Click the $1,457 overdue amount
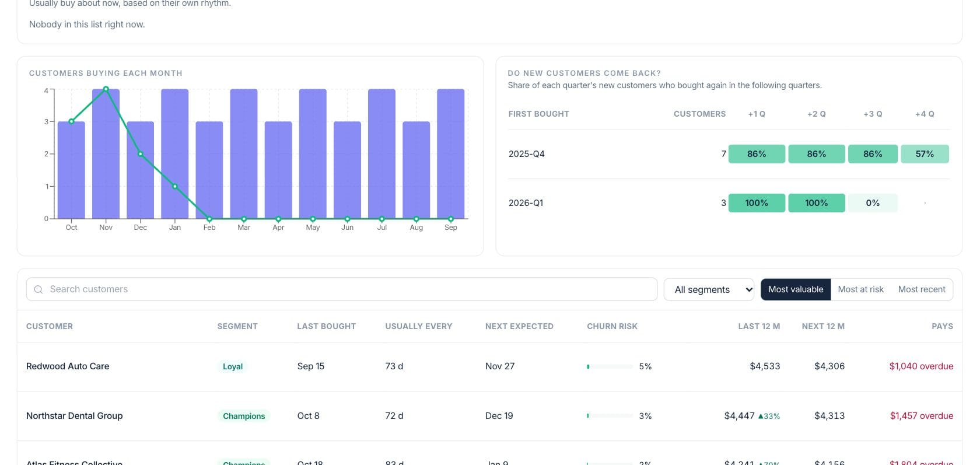The height and width of the screenshot is (465, 980). 922,416
